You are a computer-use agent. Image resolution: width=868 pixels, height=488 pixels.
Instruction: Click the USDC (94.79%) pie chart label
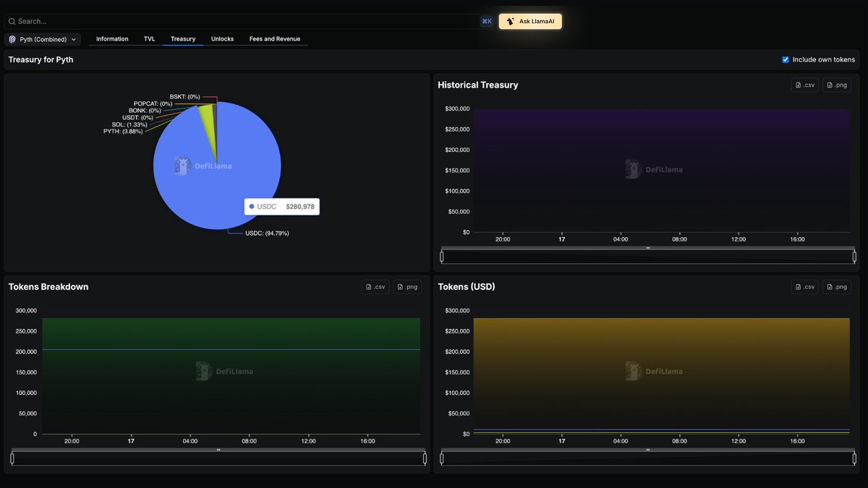click(x=268, y=233)
